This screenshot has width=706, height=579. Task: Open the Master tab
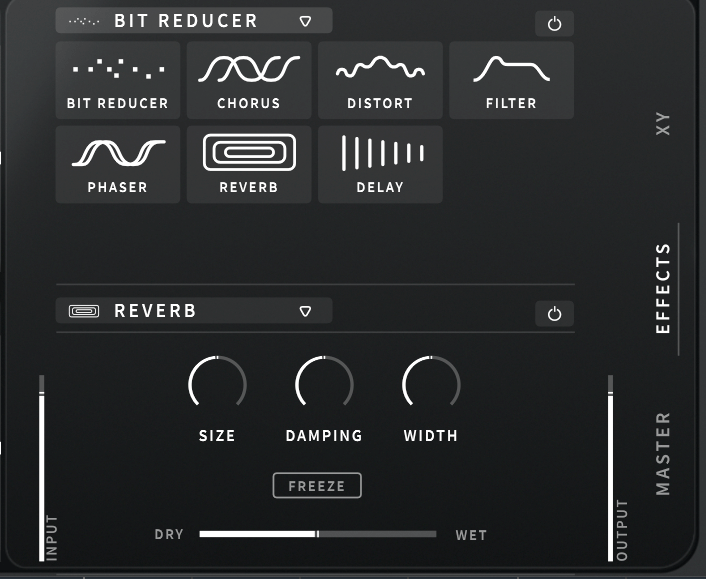[663, 453]
